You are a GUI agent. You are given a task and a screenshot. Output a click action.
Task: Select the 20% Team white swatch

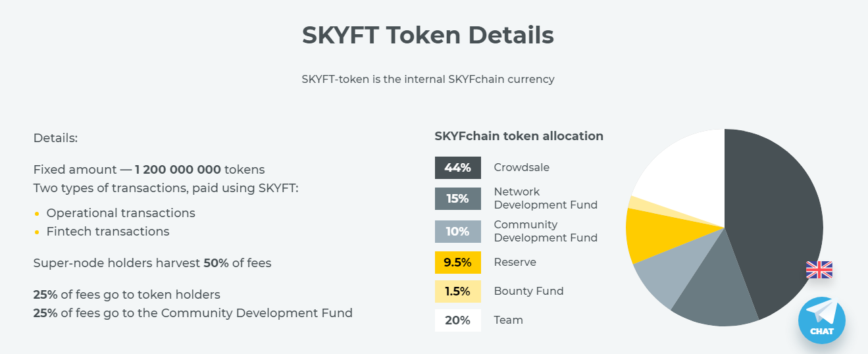point(458,320)
